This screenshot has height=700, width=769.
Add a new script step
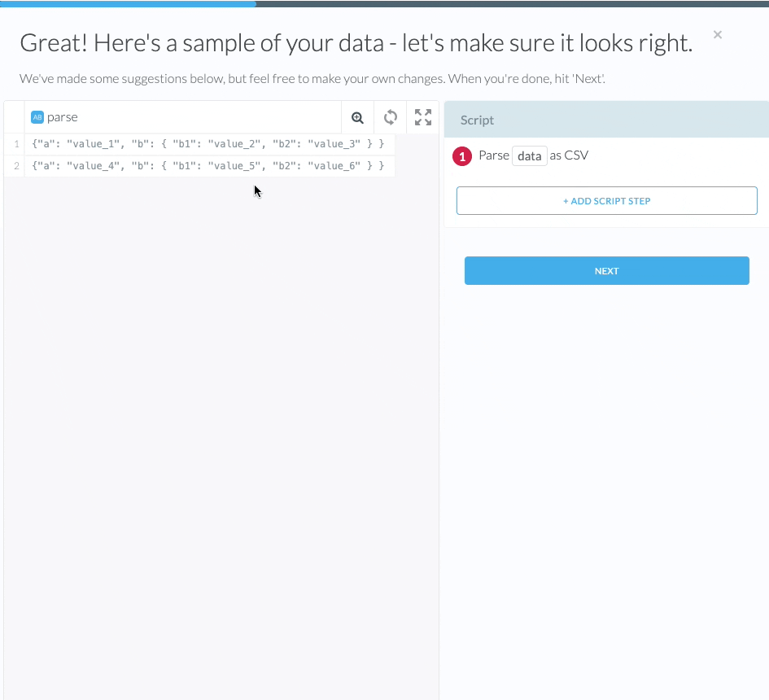pyautogui.click(x=606, y=201)
